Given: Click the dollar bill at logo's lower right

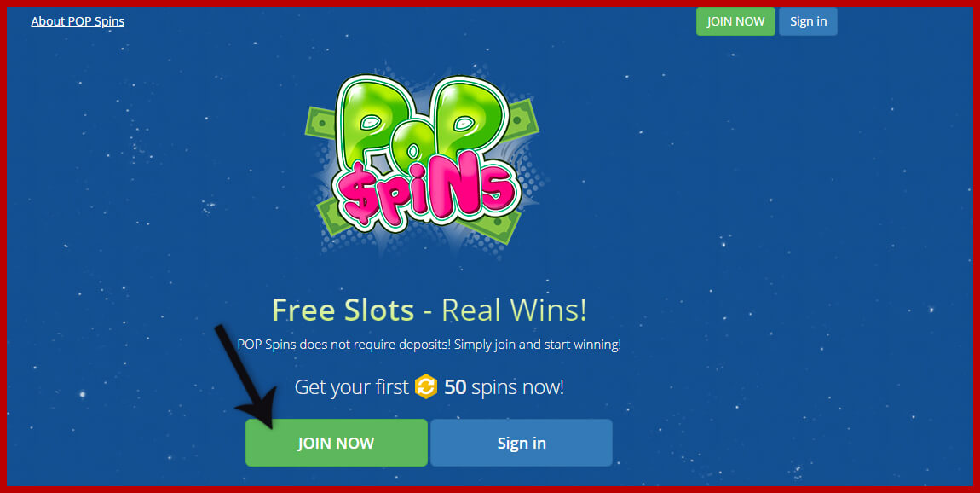Looking at the screenshot, I should tap(493, 227).
